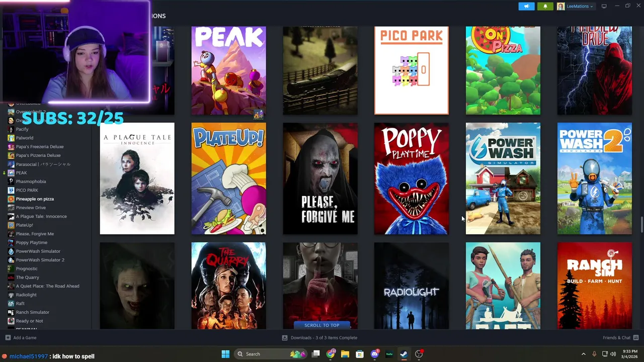Open The Quarry game cover
This screenshot has width=644, height=362.
pyautogui.click(x=228, y=286)
